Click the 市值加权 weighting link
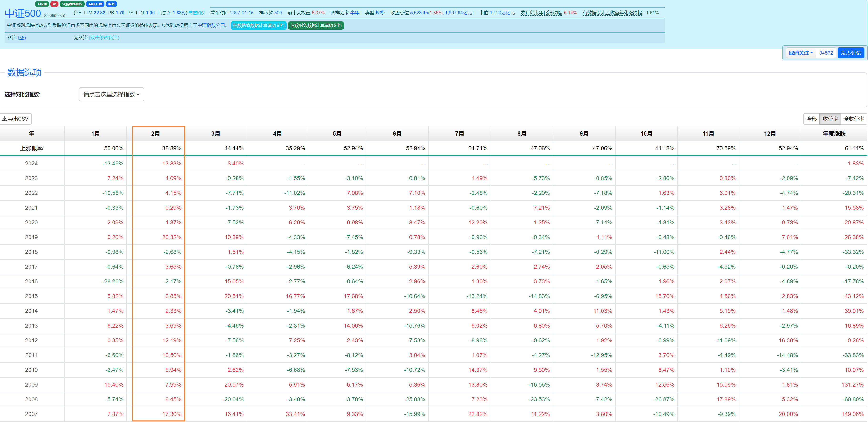This screenshot has height=422, width=868. [x=197, y=13]
